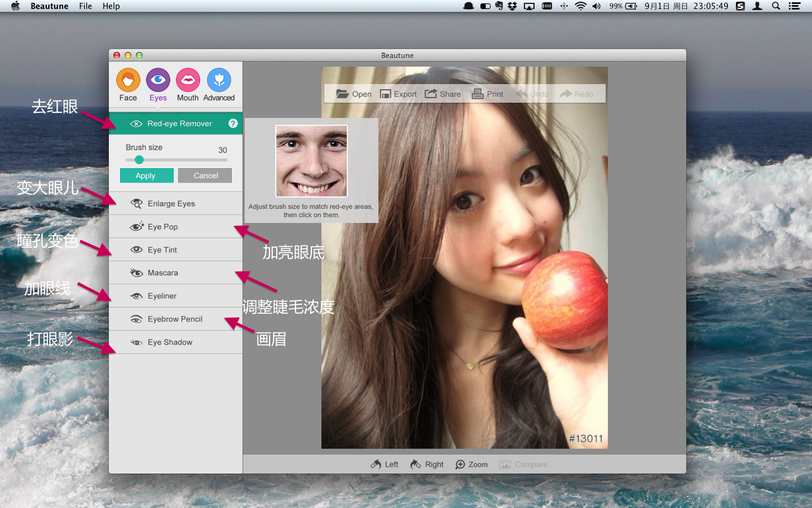This screenshot has height=508, width=812.
Task: Redo the last edit
Action: [576, 94]
